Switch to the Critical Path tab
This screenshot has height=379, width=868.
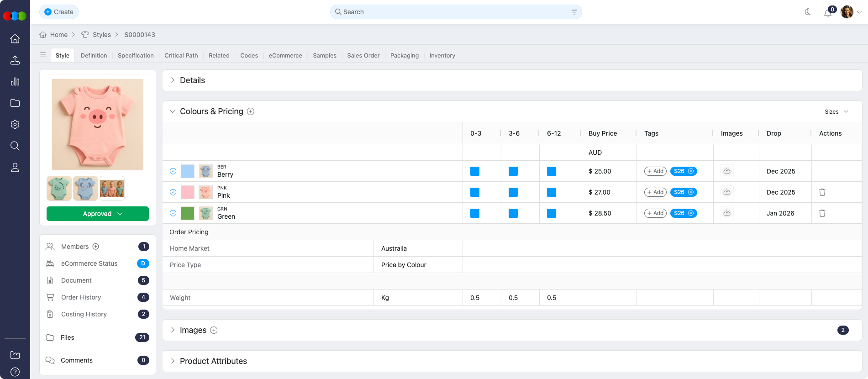tap(181, 55)
